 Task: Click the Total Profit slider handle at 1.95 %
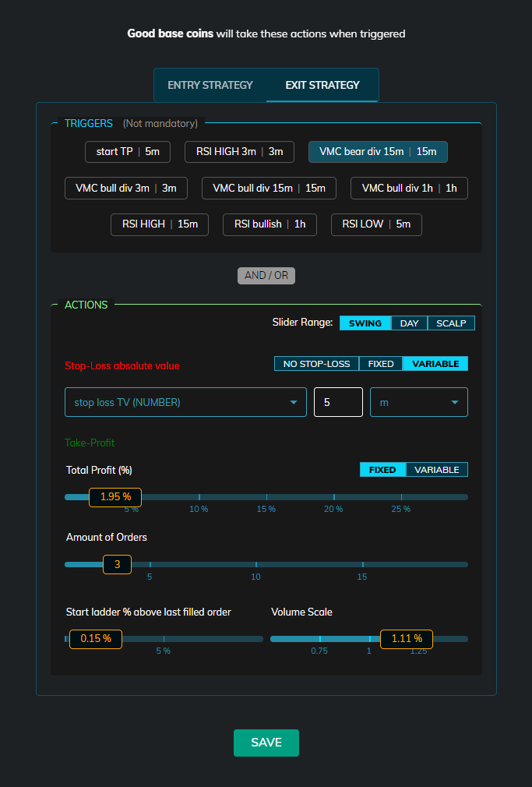tap(115, 497)
